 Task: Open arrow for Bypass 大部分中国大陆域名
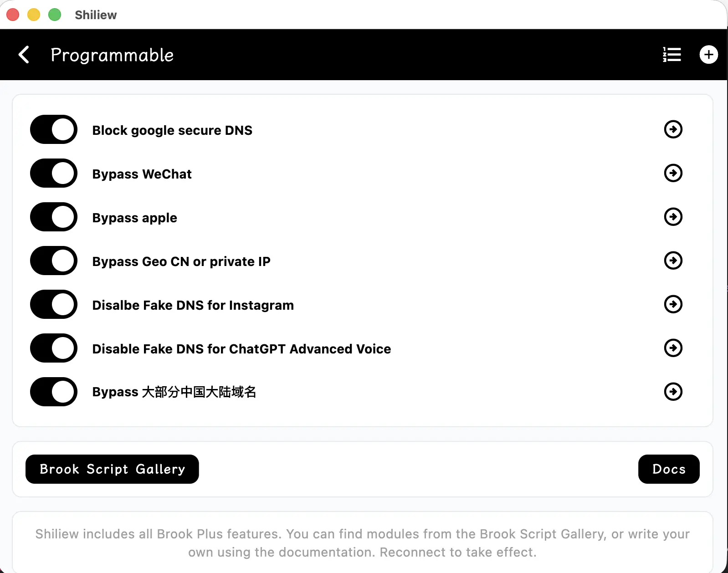coord(673,392)
